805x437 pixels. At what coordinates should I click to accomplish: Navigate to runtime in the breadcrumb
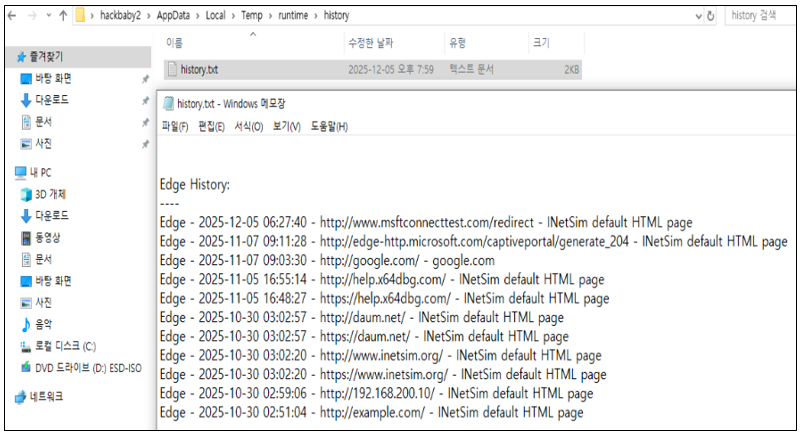(x=293, y=15)
